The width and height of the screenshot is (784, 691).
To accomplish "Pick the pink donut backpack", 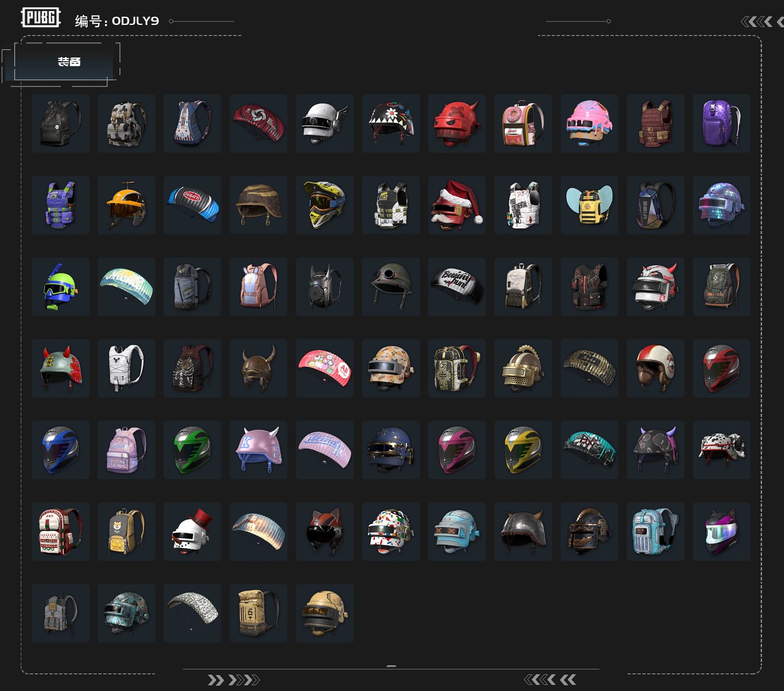I will pos(523,123).
